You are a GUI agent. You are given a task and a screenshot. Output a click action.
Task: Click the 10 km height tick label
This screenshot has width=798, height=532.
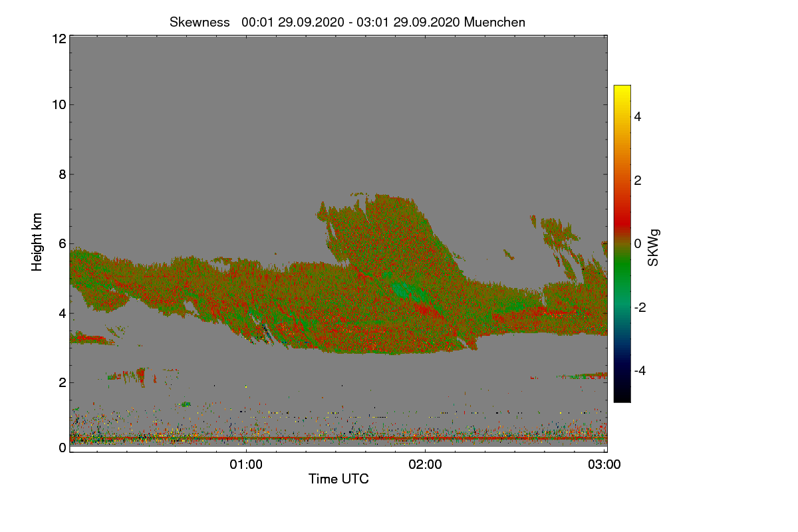59,104
